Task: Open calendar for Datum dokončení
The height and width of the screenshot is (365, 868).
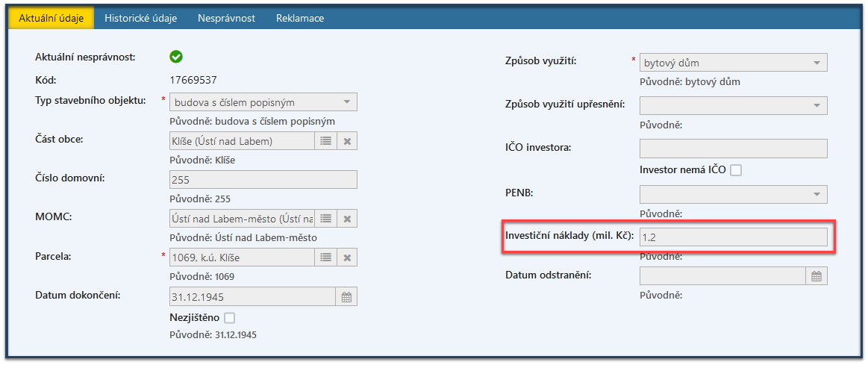Action: click(346, 296)
